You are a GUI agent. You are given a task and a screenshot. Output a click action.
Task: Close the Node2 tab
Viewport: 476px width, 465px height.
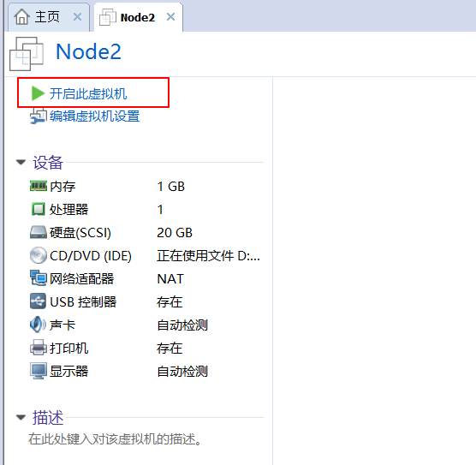tap(171, 17)
